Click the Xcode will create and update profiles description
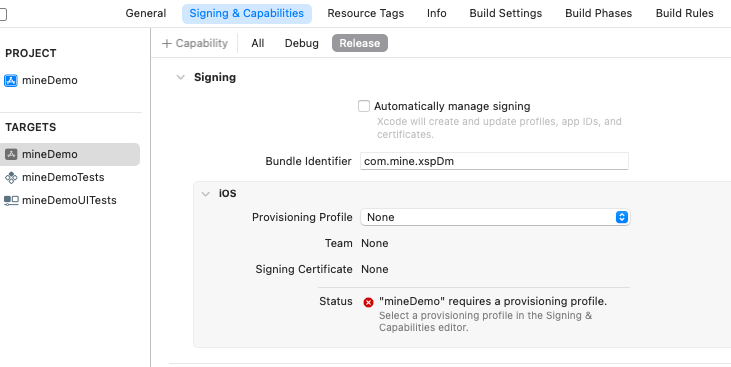Viewport: 731px width, 367px height. (x=499, y=128)
